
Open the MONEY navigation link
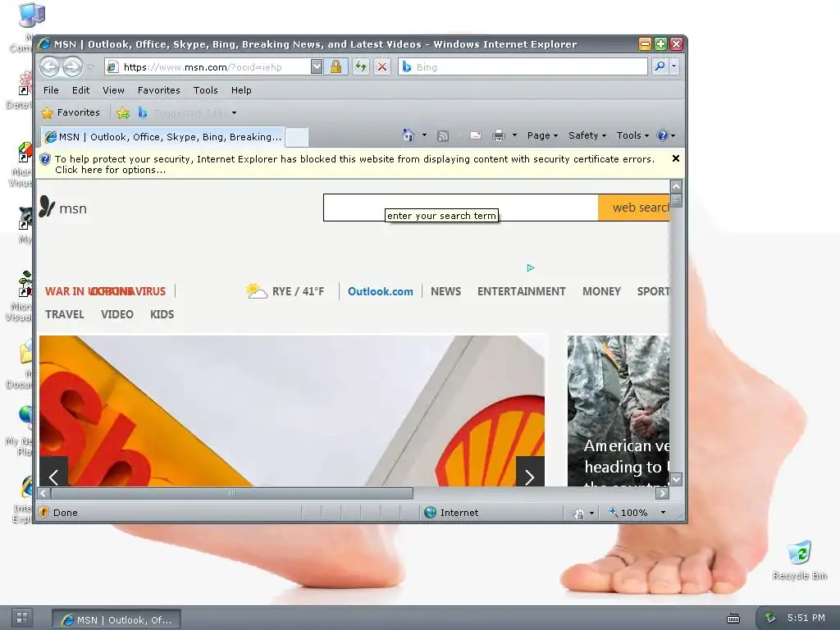click(x=601, y=291)
